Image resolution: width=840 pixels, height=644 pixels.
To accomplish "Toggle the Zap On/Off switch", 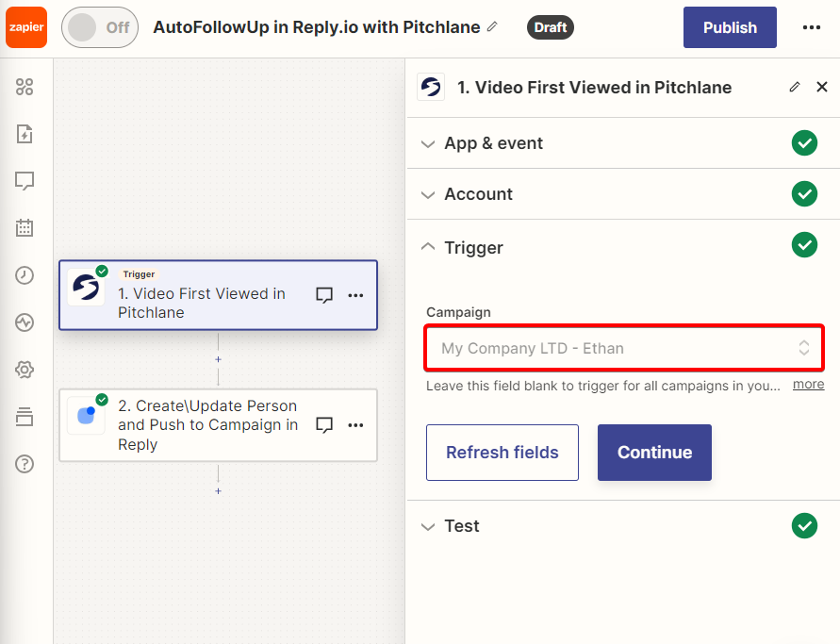I will (x=100, y=27).
